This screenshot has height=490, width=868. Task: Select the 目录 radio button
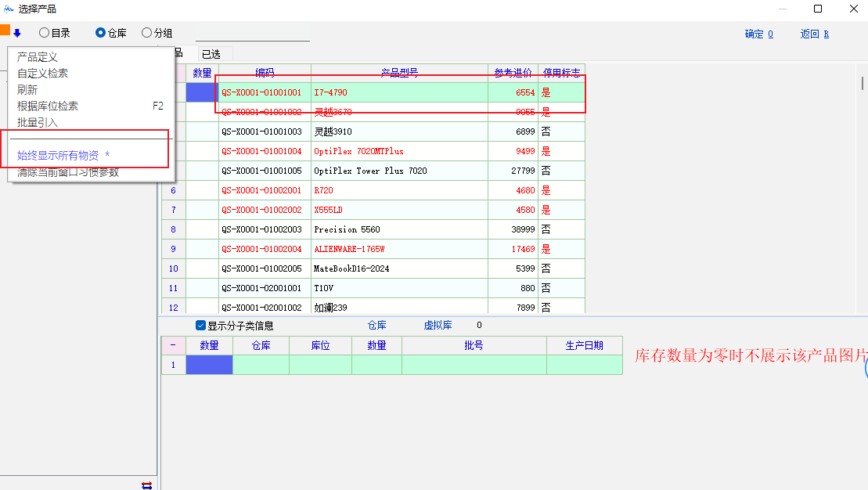coord(45,33)
